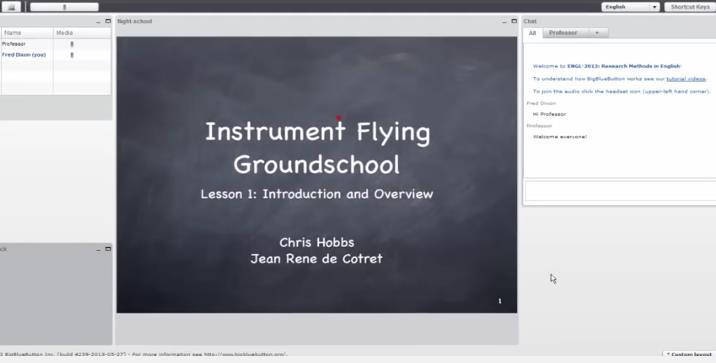The image size is (716, 363).
Task: Click the microphone button in the top toolbar
Action: tap(64, 7)
